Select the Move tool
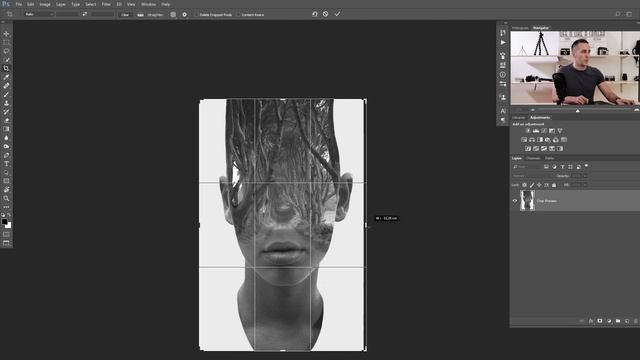 click(x=6, y=34)
